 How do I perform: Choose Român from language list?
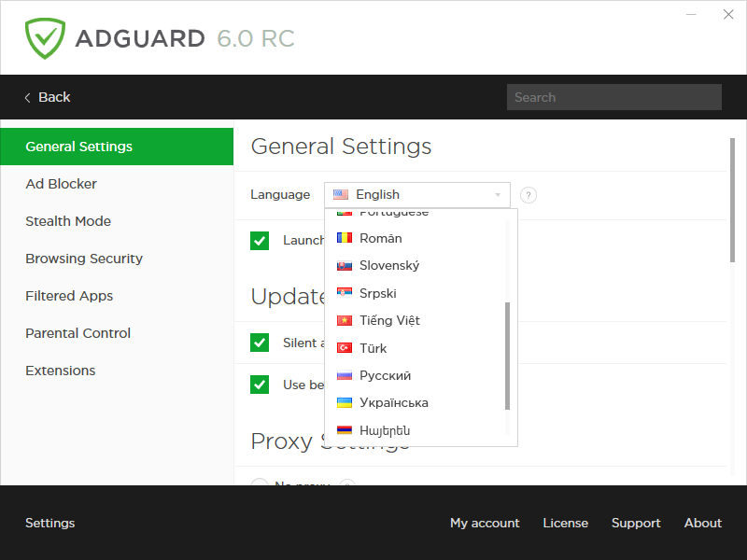tap(380, 238)
